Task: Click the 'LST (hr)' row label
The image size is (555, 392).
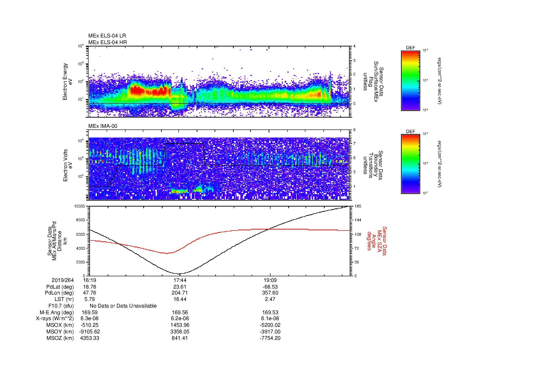Action: tap(64, 299)
